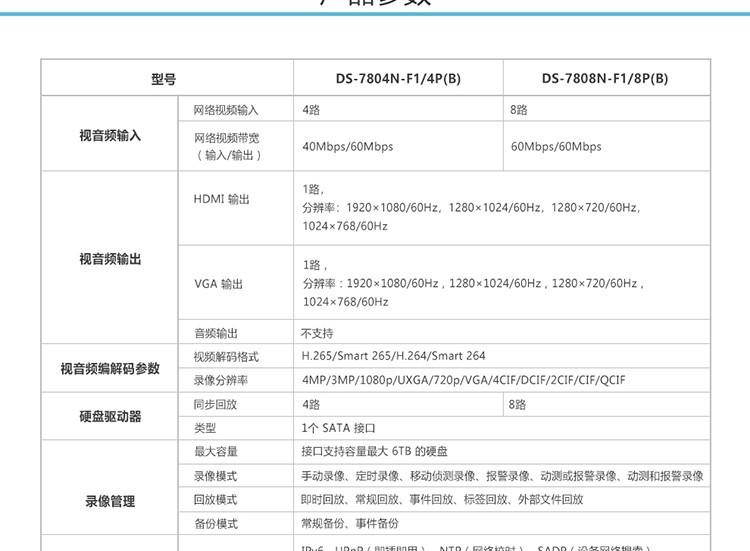The image size is (750, 551).
Task: Click the 型号 header cell
Action: pyautogui.click(x=164, y=78)
